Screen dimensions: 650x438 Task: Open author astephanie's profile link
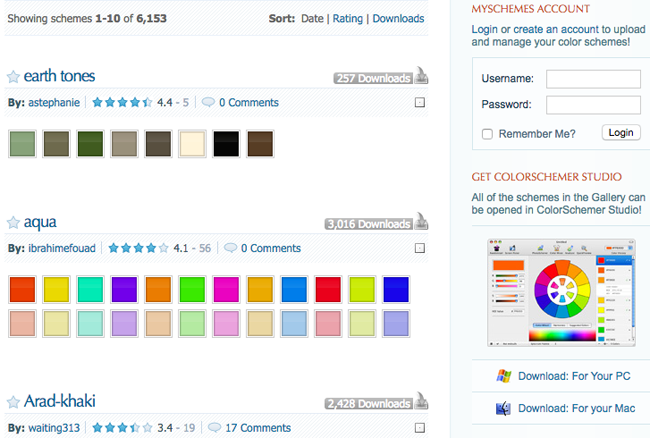click(x=54, y=102)
